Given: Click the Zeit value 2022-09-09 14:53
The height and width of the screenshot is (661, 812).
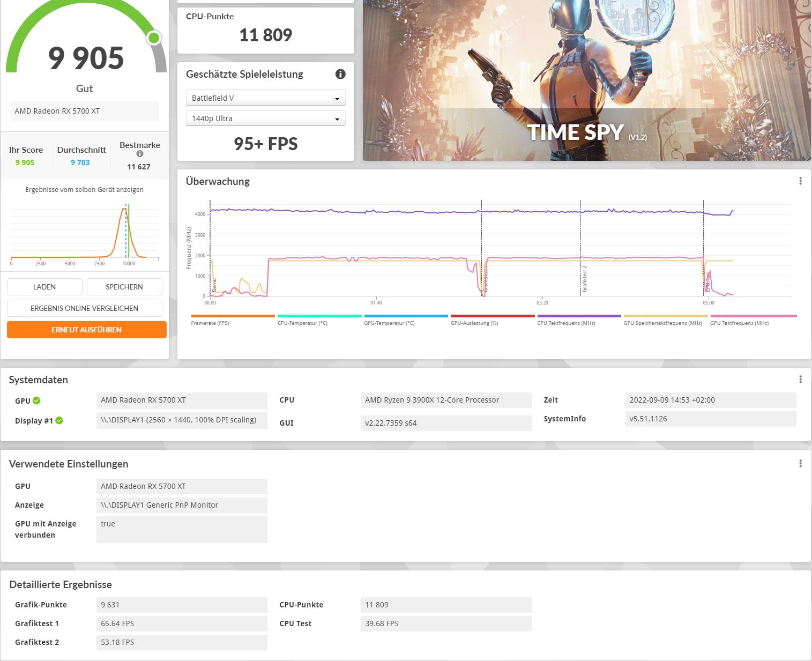Looking at the screenshot, I should (711, 400).
